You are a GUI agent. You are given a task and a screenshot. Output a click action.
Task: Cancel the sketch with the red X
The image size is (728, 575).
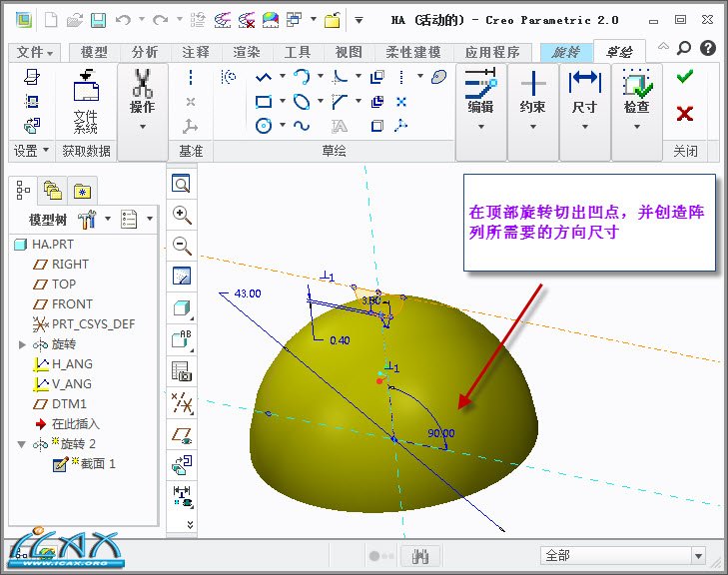pos(684,113)
